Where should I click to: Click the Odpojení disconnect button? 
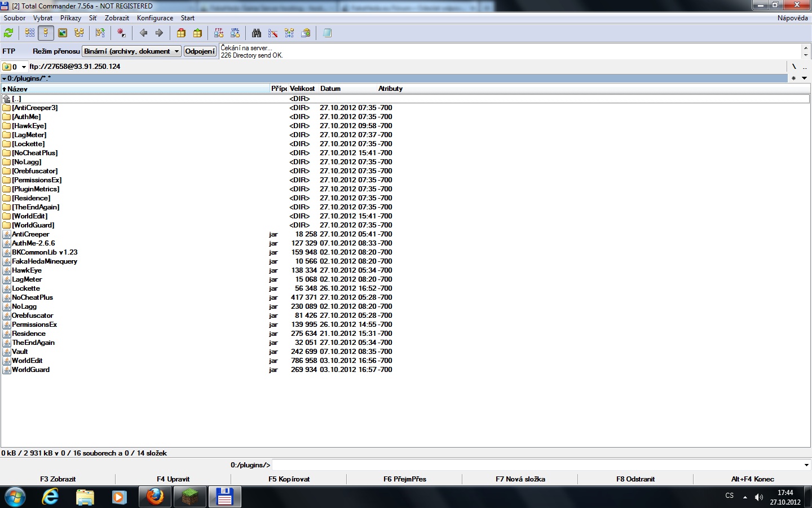(200, 51)
